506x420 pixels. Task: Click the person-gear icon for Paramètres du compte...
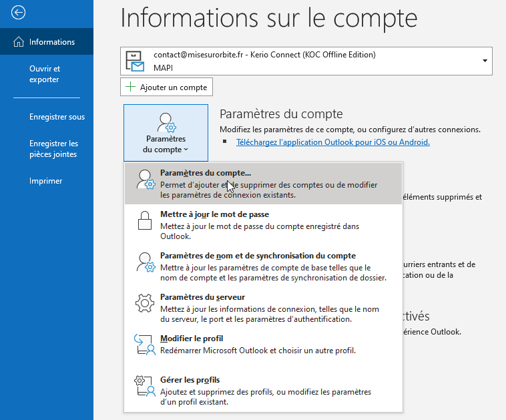pos(146,180)
